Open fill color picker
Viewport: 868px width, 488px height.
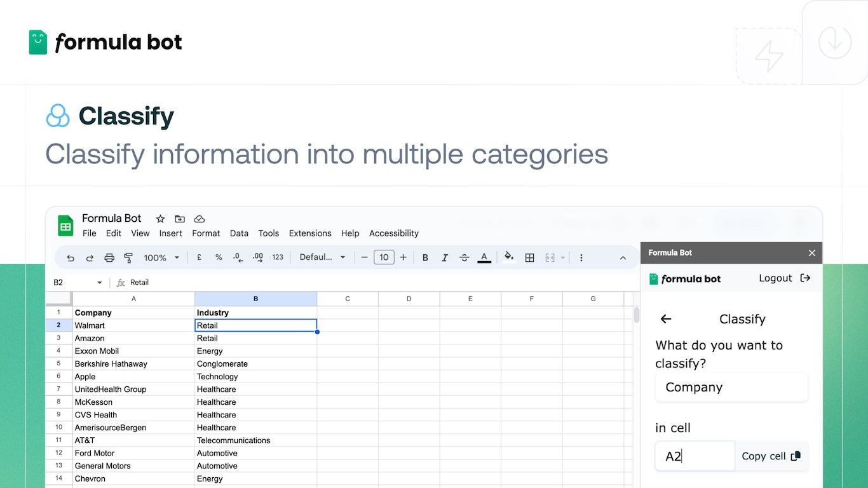pos(509,257)
